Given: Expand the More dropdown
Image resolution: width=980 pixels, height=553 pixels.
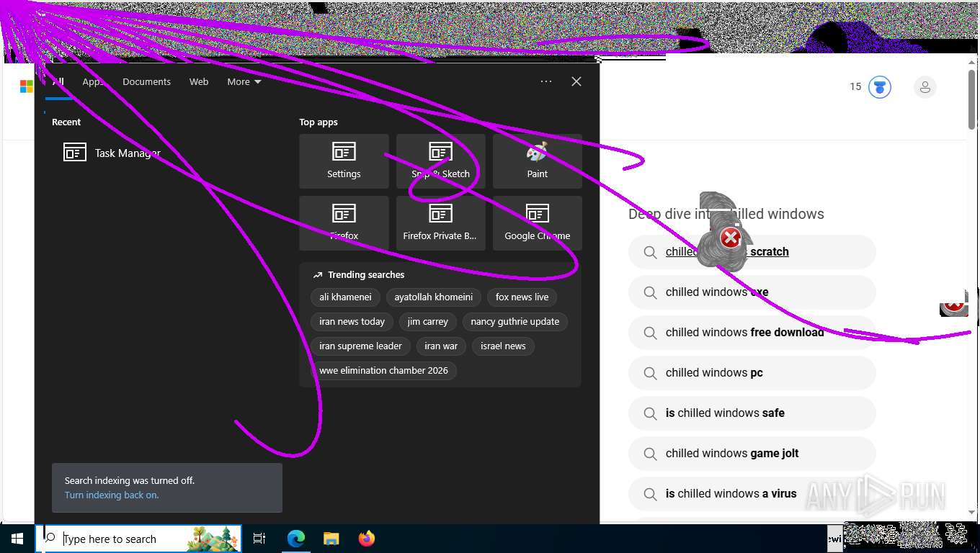Looking at the screenshot, I should click(x=244, y=82).
